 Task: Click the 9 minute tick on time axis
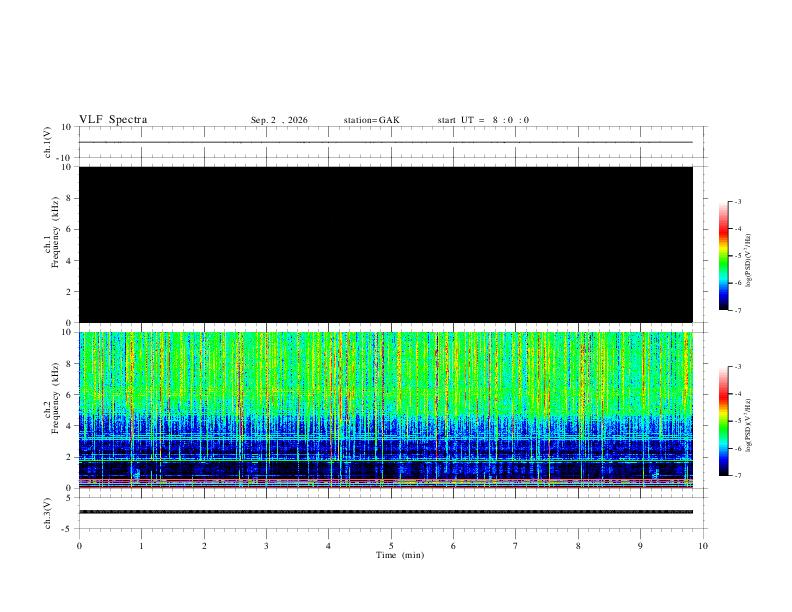(x=640, y=546)
